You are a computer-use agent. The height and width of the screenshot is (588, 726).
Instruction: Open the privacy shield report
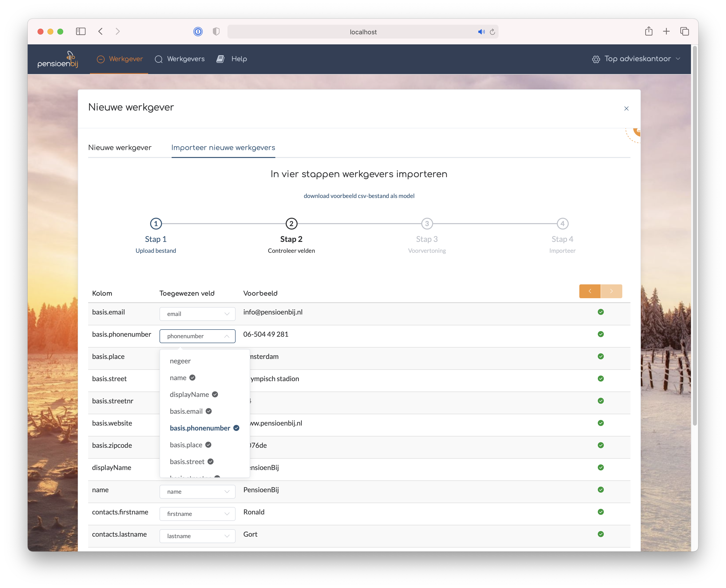pyautogui.click(x=216, y=32)
